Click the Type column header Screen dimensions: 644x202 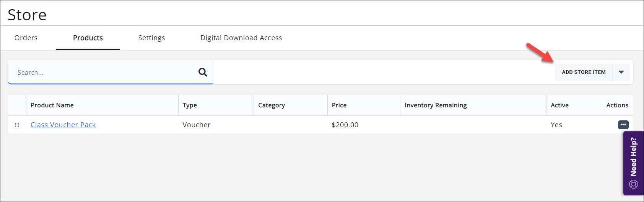tap(190, 105)
